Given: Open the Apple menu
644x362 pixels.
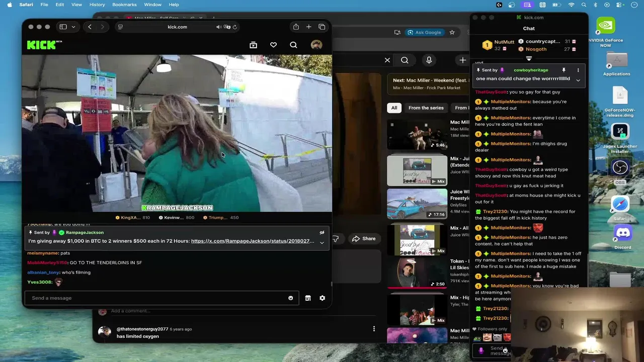Looking at the screenshot, I should (x=9, y=5).
